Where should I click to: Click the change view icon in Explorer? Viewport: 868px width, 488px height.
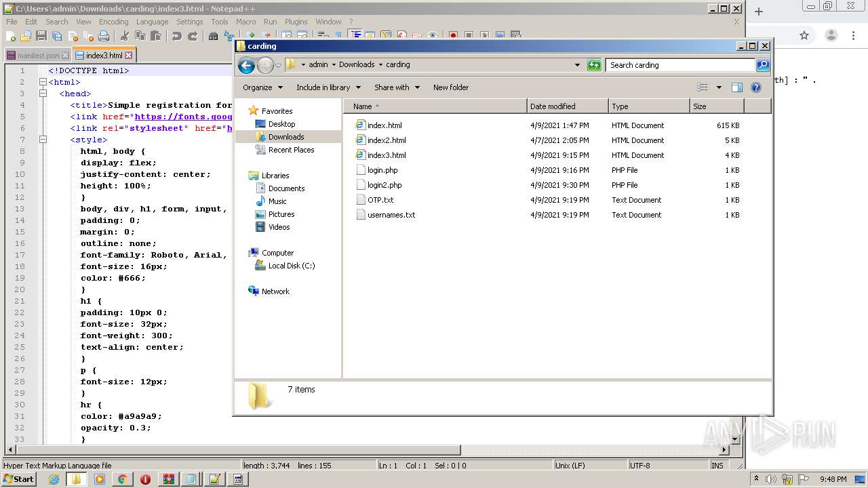(703, 87)
